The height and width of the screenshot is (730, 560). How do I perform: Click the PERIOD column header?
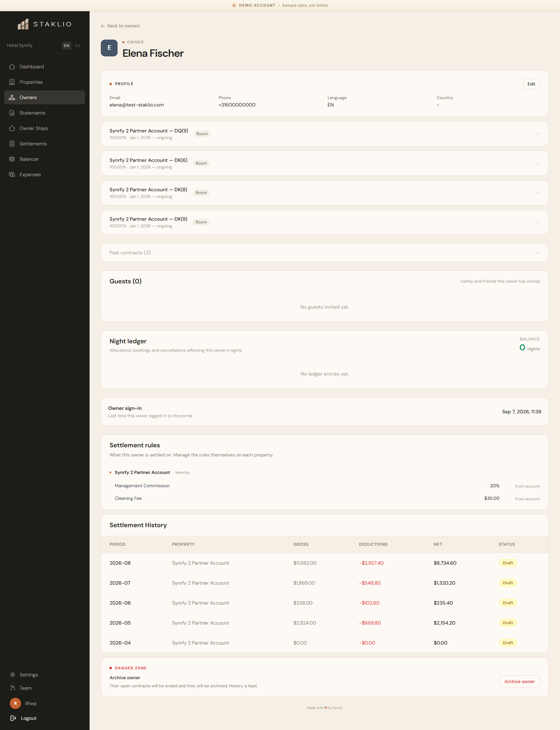click(117, 544)
